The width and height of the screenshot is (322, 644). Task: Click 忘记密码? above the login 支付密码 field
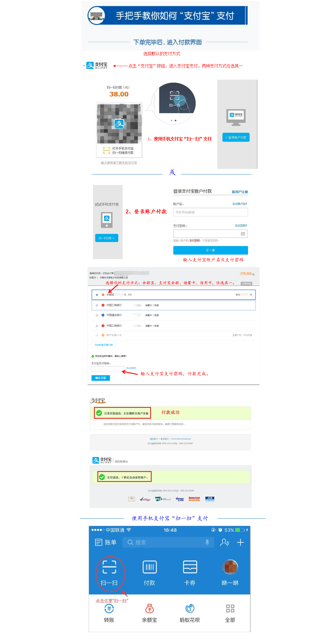pos(241,225)
